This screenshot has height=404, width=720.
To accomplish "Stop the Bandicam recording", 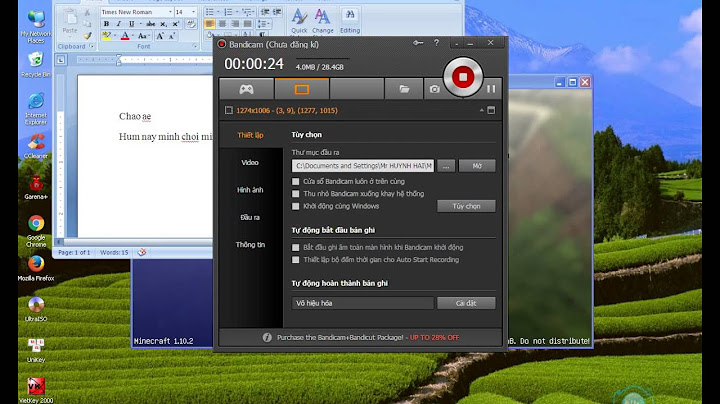I will pos(463,77).
